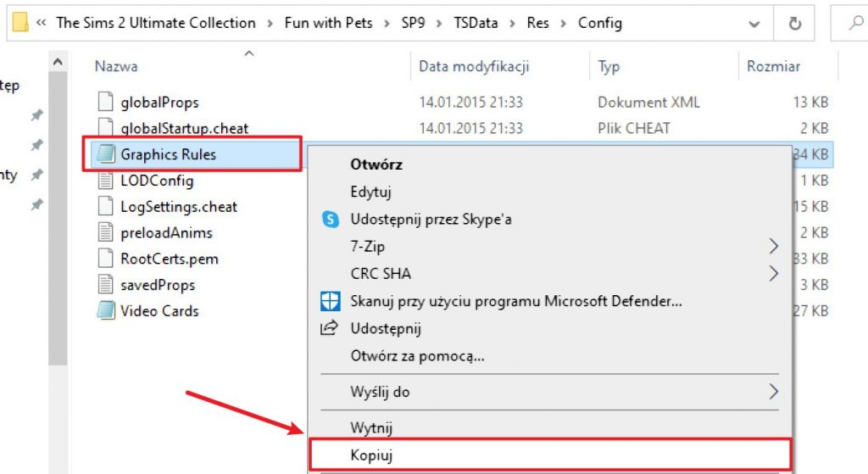Click the RootCerts.pem file icon
868x474 pixels.
pyautogui.click(x=106, y=258)
